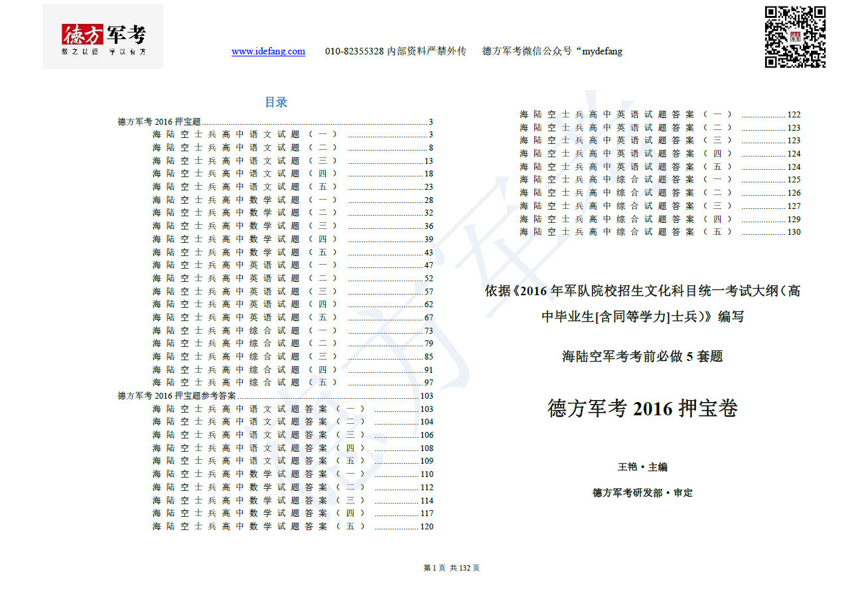Click the QR code in the header
868x609 pixels.
[x=795, y=37]
